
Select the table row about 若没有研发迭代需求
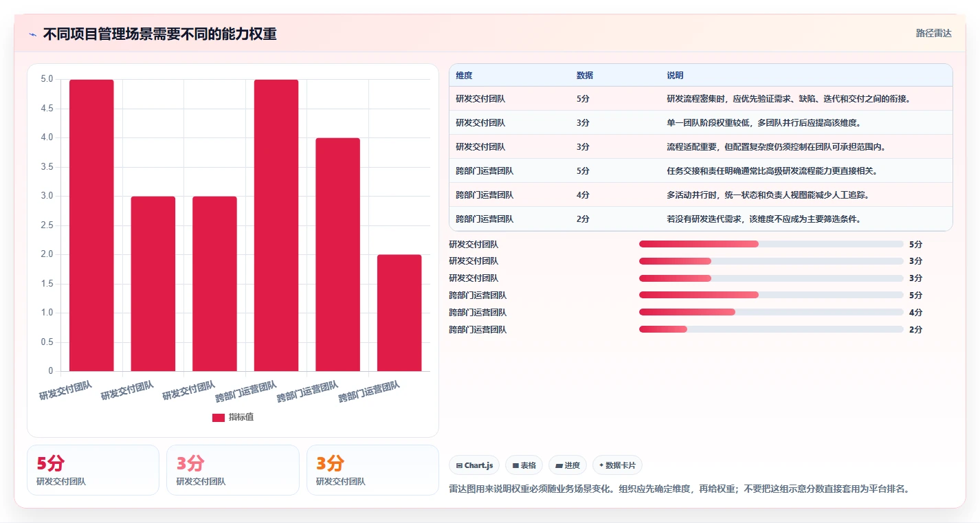pyautogui.click(x=701, y=219)
